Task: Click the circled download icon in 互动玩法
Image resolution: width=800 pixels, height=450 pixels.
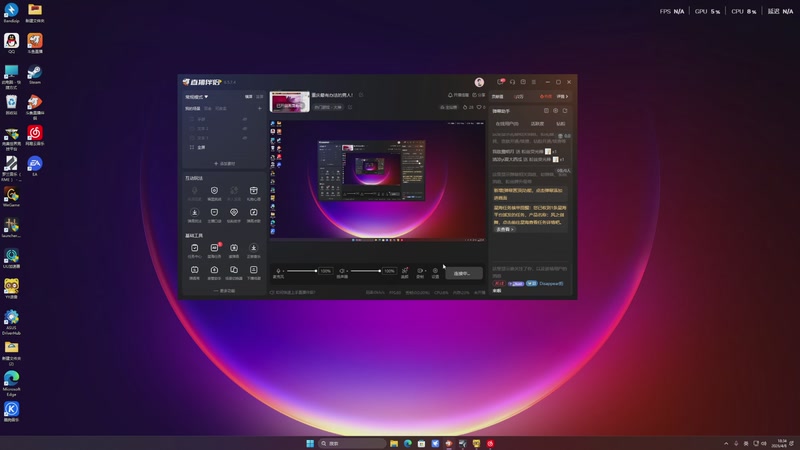Action: pyautogui.click(x=194, y=214)
